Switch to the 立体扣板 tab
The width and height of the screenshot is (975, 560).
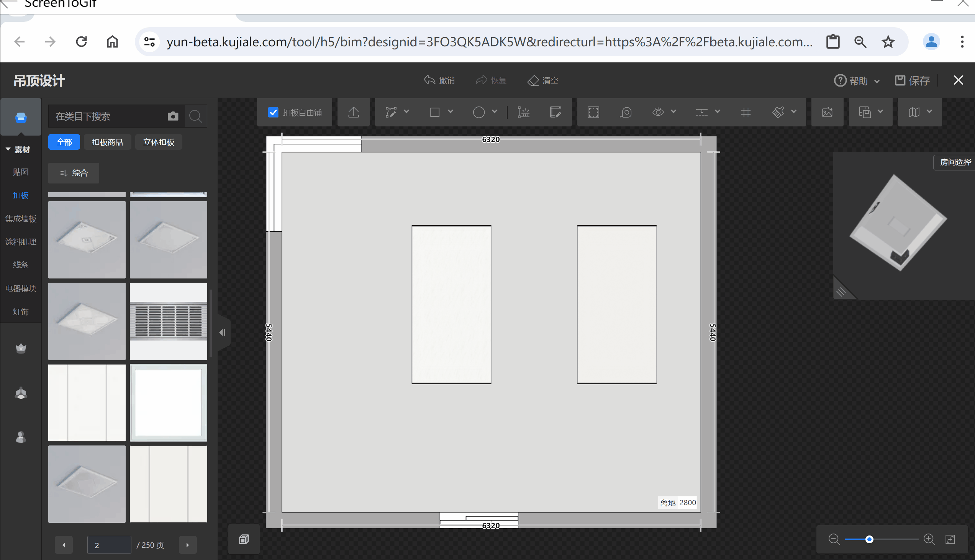tap(159, 142)
